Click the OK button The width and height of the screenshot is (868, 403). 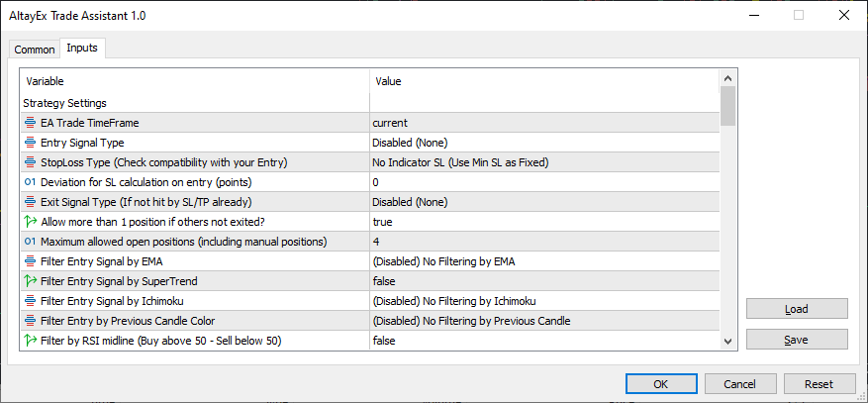point(661,384)
